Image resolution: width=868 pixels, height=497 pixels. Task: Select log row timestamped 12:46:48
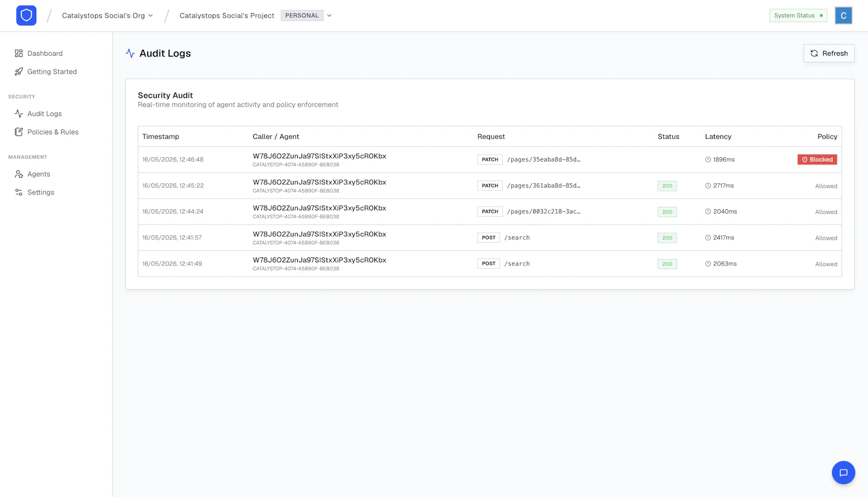click(490, 160)
